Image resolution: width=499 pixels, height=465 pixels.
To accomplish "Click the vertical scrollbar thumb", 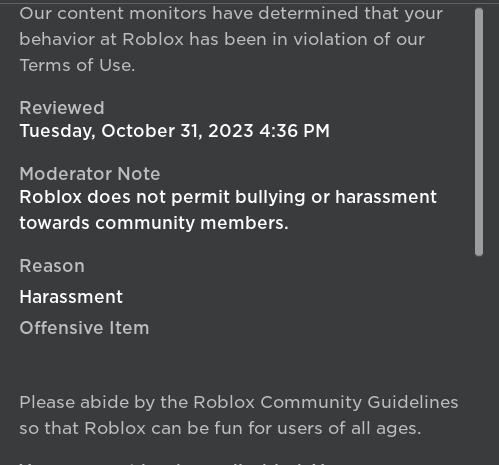I will pyautogui.click(x=479, y=132).
